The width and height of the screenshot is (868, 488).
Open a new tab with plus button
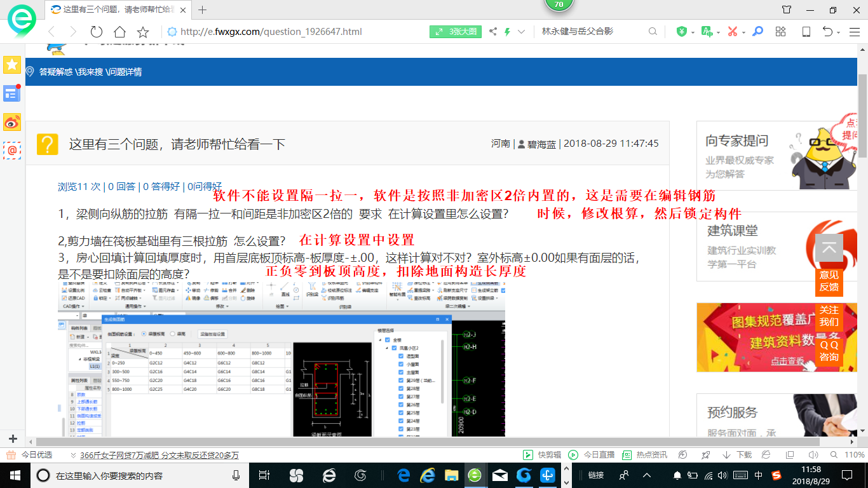[203, 10]
